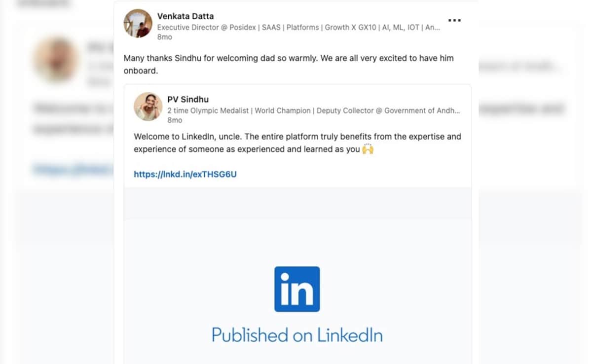This screenshot has height=364, width=592.
Task: Click the raised hands emoji
Action: (x=368, y=149)
